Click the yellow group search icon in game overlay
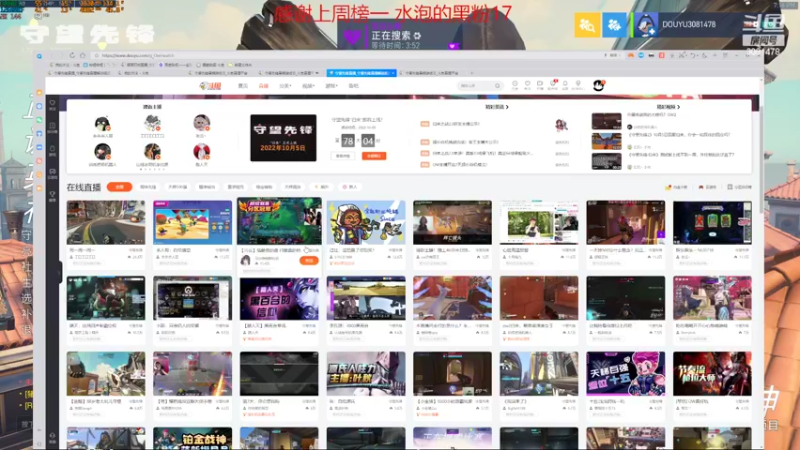 pyautogui.click(x=587, y=24)
